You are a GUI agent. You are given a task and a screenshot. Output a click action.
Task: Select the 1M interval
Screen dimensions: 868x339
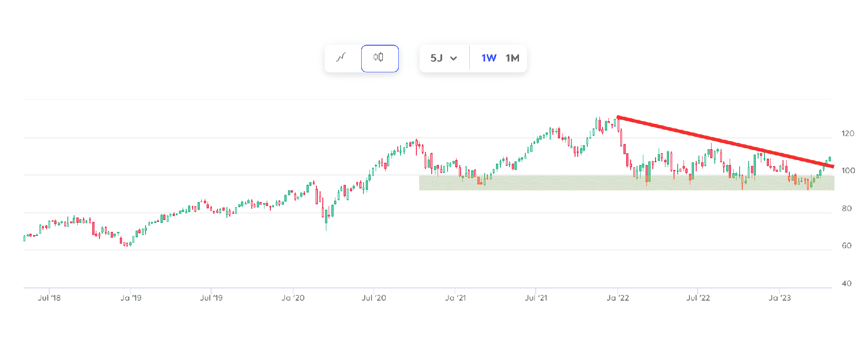tap(513, 58)
